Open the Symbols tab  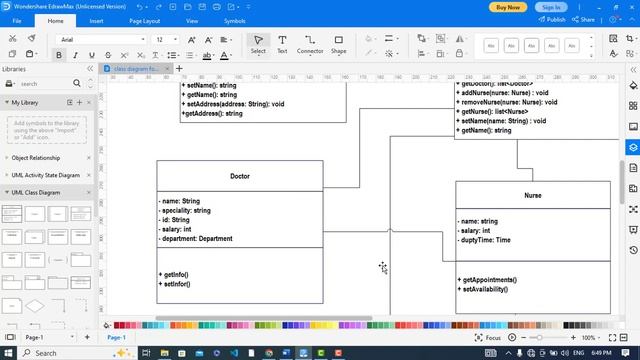pos(234,21)
